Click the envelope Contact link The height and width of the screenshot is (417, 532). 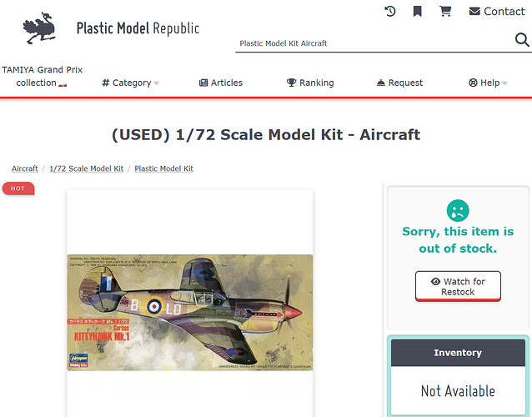click(x=496, y=11)
